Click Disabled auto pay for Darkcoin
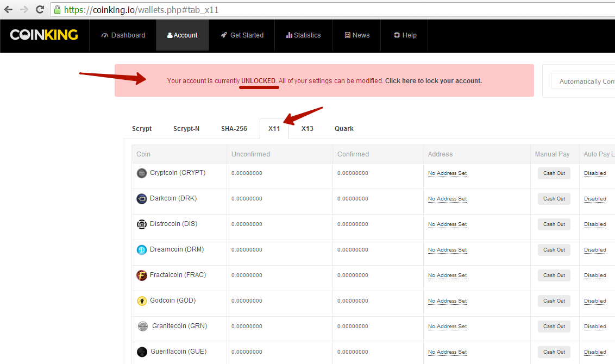Viewport: 615px width, 364px height. coord(595,198)
